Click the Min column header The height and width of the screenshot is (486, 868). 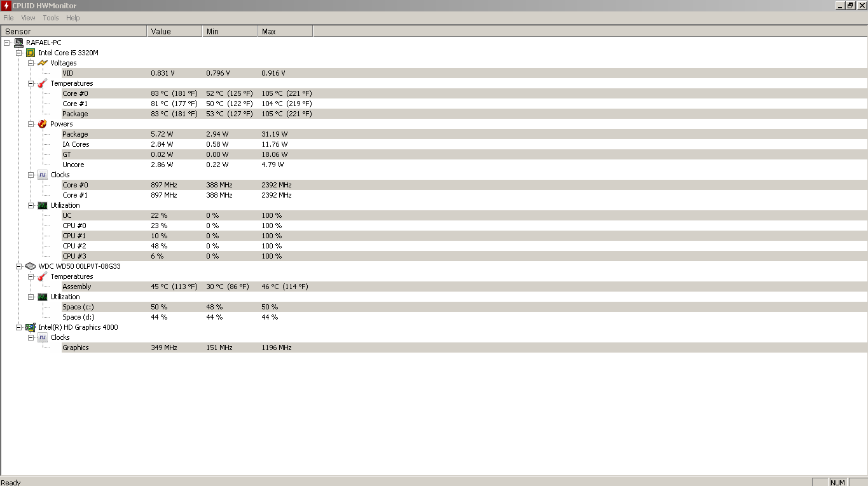tap(230, 31)
